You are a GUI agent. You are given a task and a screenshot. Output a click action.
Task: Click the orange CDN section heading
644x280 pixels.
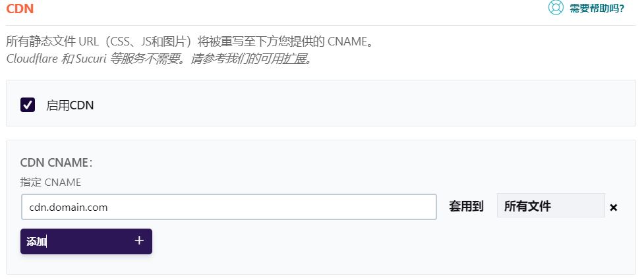(20, 9)
